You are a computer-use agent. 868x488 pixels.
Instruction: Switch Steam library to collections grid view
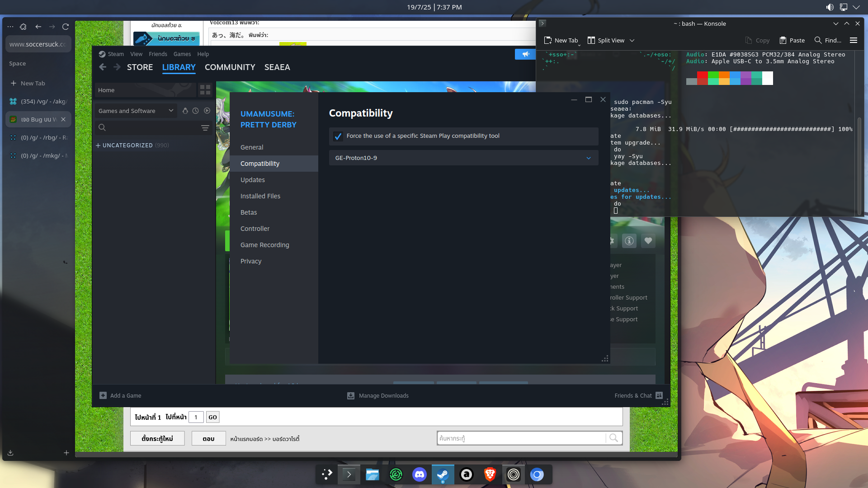(x=205, y=90)
